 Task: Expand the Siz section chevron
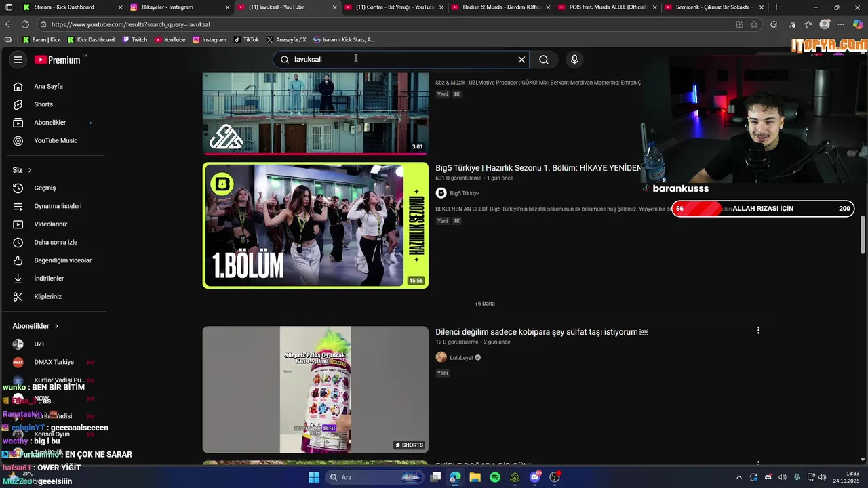click(x=30, y=170)
